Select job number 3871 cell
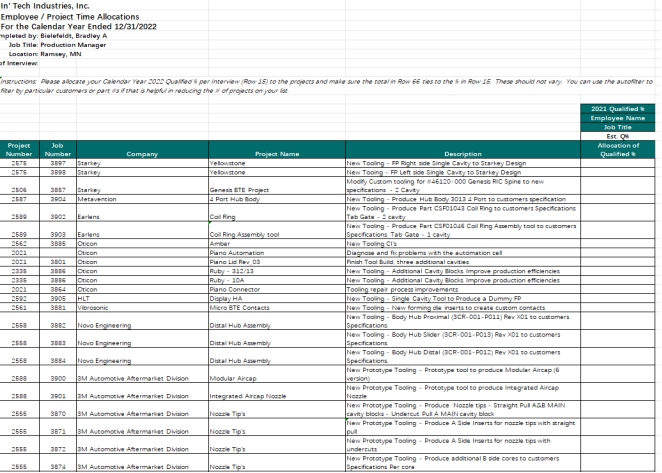Viewport: 662px width, 473px height. 58,427
